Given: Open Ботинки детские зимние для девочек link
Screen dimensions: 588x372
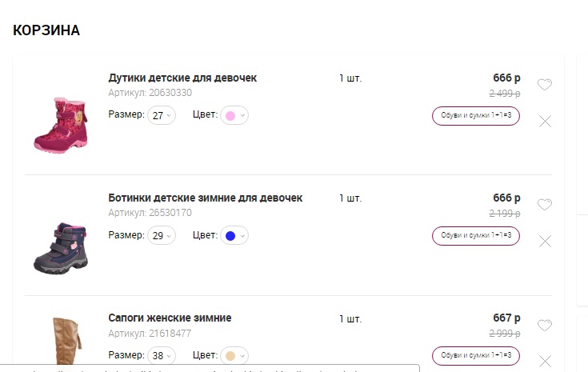Looking at the screenshot, I should [205, 198].
